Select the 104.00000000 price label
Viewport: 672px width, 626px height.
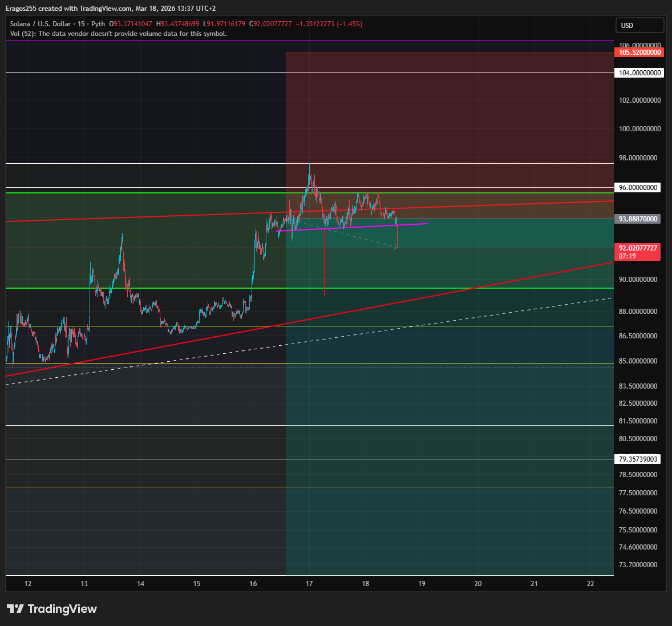pyautogui.click(x=639, y=73)
